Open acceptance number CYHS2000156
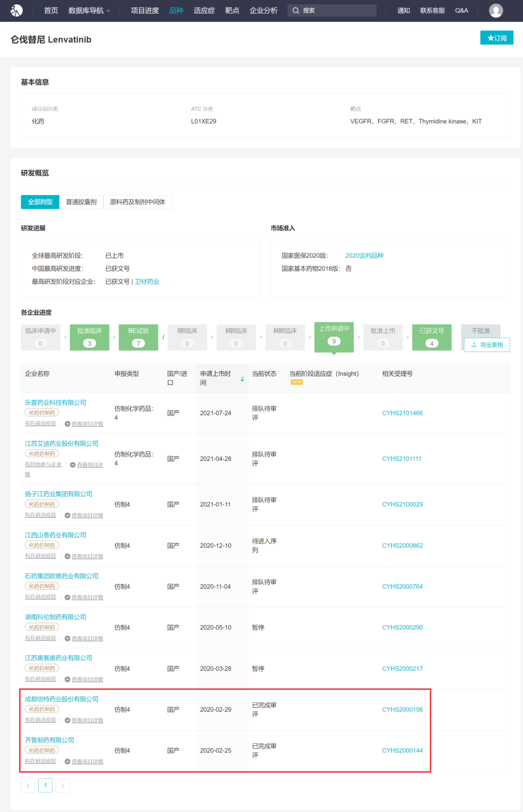The image size is (523, 812). [x=402, y=709]
